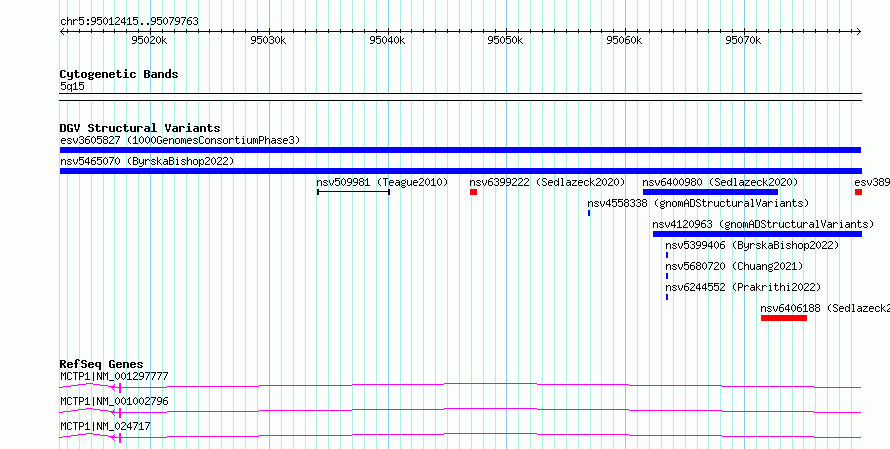Click the 95070k ruler tick label
890x449 pixels.
(743, 40)
